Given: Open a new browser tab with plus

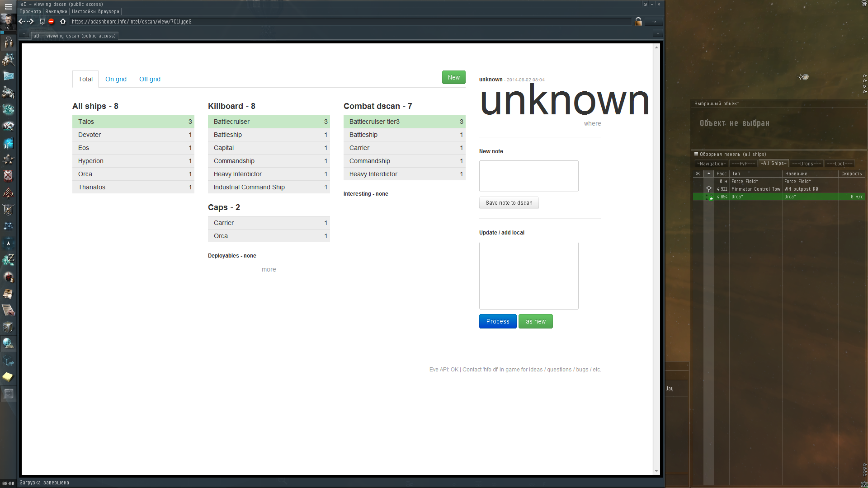Looking at the screenshot, I should 658,33.
